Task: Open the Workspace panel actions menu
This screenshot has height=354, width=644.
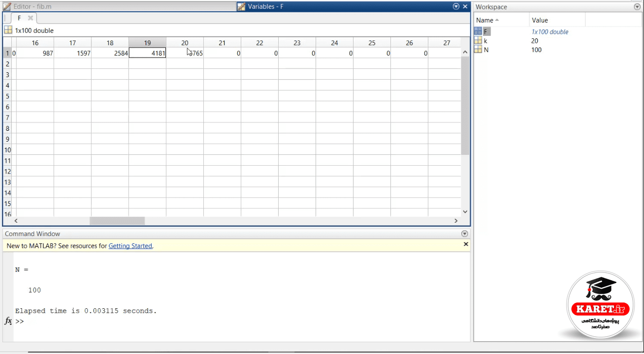Action: (638, 7)
